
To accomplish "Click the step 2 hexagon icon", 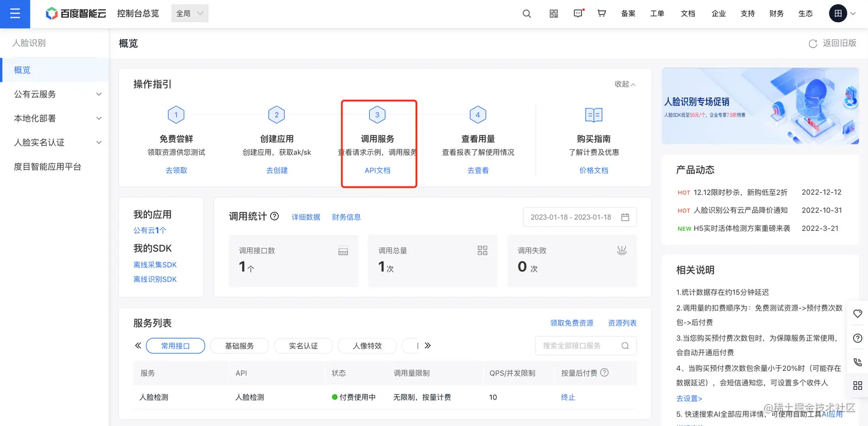I will tap(277, 115).
